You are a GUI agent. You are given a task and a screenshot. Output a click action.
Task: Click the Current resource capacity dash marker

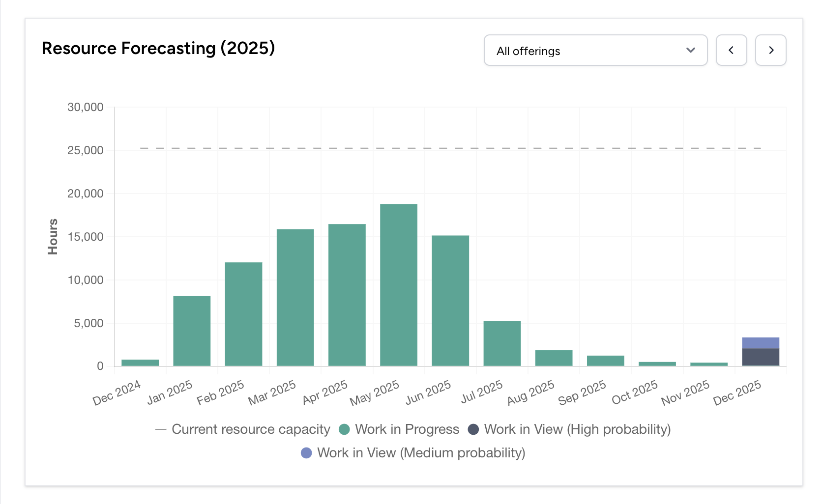(161, 429)
